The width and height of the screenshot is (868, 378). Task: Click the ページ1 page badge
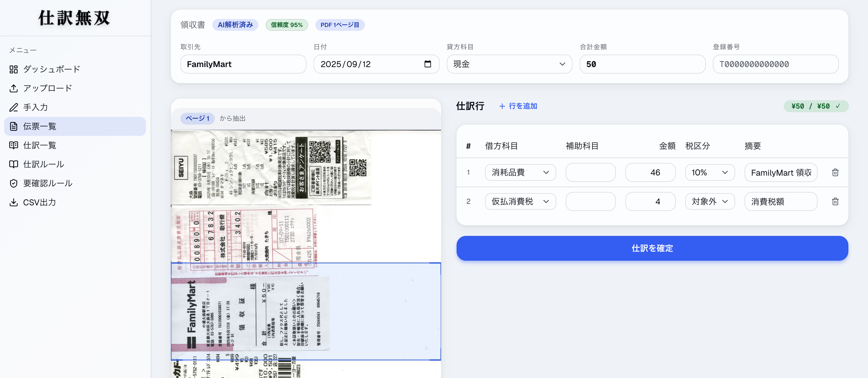198,118
